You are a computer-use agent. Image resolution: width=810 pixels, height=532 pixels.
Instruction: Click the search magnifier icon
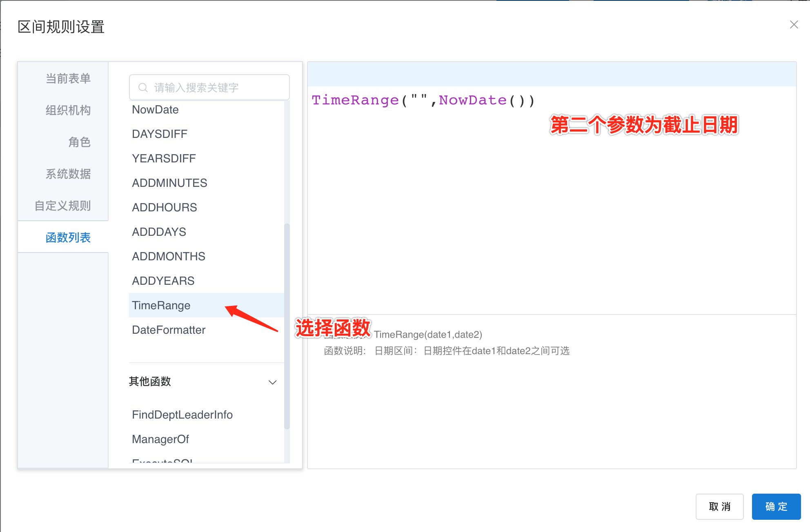coord(143,88)
